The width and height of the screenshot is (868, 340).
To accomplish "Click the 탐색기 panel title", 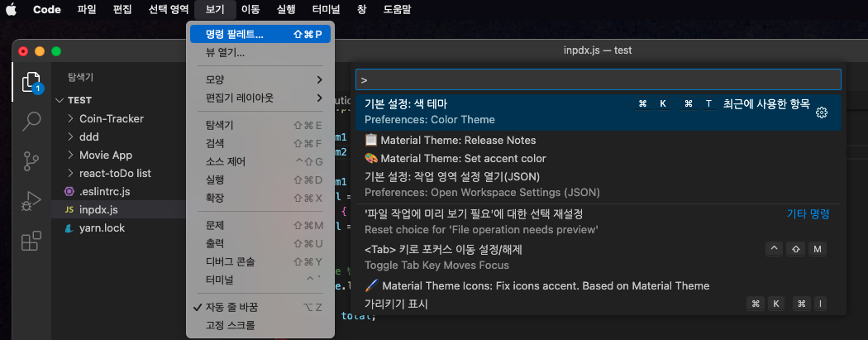I will 81,76.
